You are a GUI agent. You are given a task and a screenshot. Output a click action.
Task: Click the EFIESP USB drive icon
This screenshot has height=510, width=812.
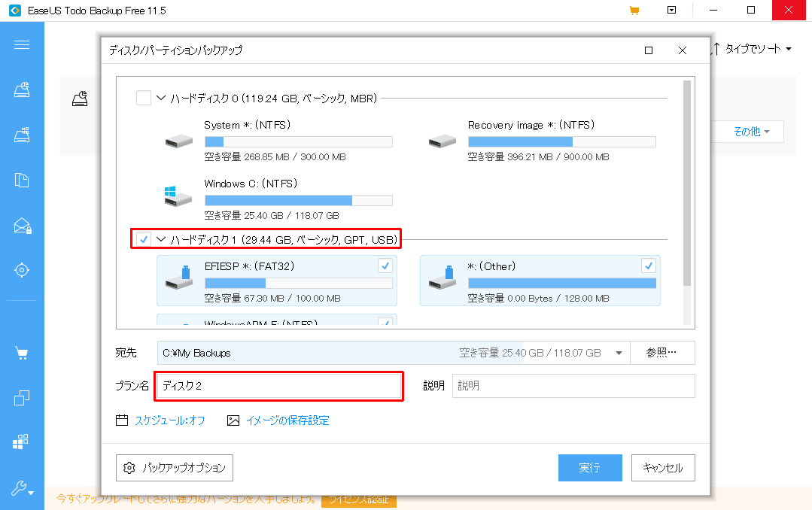pyautogui.click(x=179, y=278)
